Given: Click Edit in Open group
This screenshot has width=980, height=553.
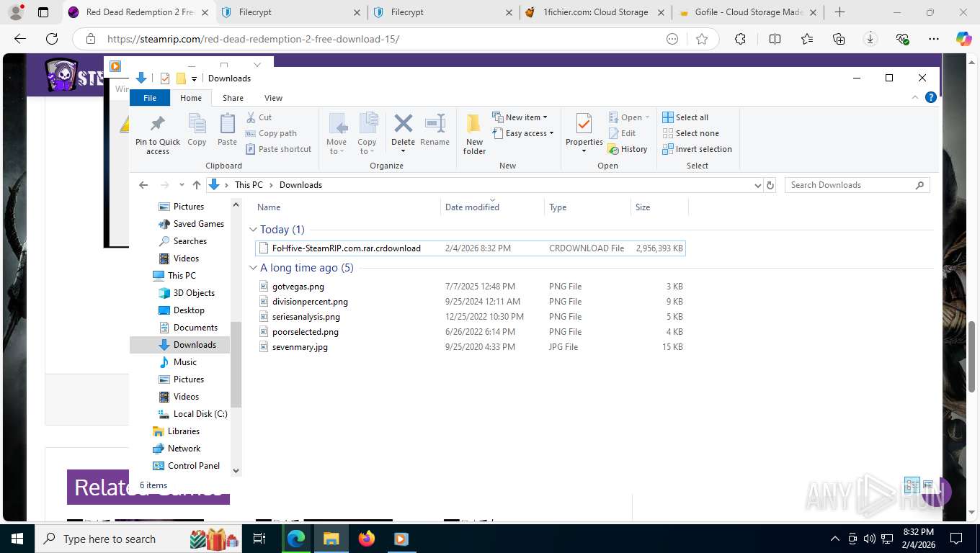Looking at the screenshot, I should pyautogui.click(x=622, y=133).
